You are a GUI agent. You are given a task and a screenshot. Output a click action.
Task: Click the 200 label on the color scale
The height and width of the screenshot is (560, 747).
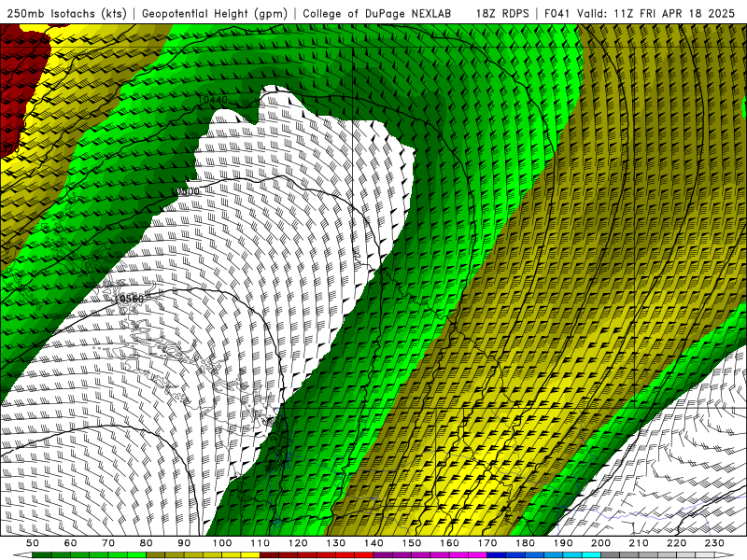(600, 543)
